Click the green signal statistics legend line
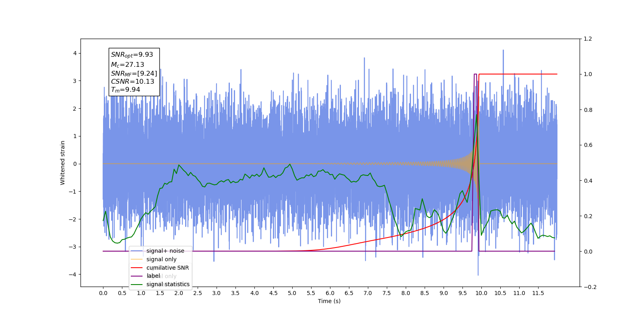 coord(137,285)
